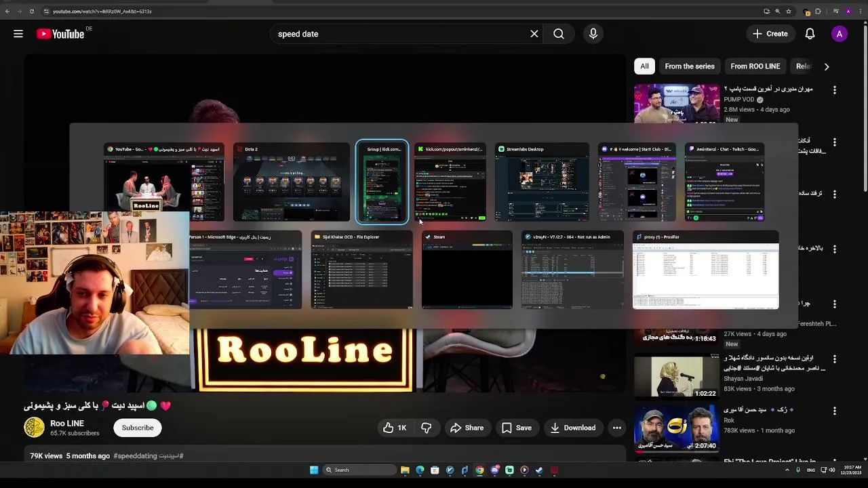
Task: Select the From ROO LINE chip
Action: 755,66
